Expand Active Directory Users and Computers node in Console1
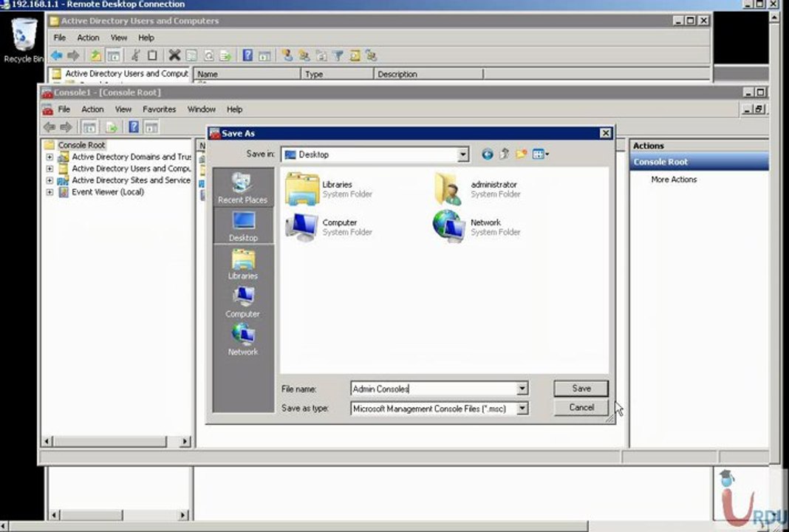 [49, 168]
